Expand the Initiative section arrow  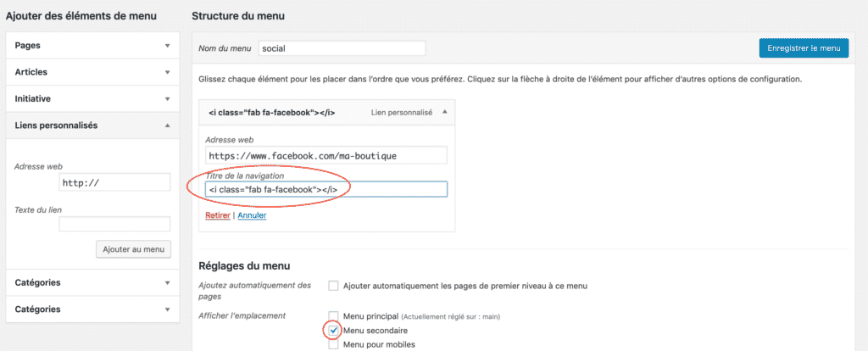tap(168, 98)
